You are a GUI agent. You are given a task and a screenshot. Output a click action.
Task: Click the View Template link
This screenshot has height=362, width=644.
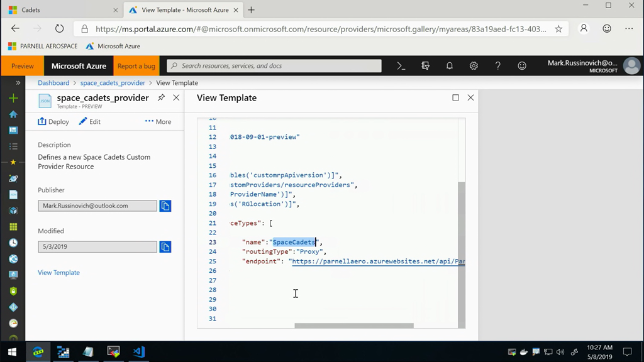[58, 273]
